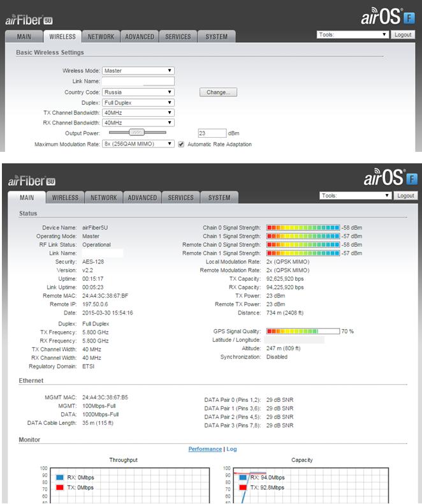Switch to MAIN tab on upper page
Screen dimensions: 422x504
point(24,36)
